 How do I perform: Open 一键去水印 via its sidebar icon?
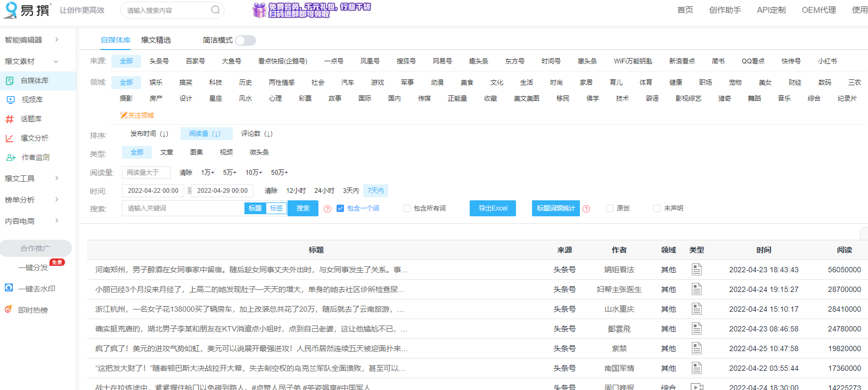[9, 288]
